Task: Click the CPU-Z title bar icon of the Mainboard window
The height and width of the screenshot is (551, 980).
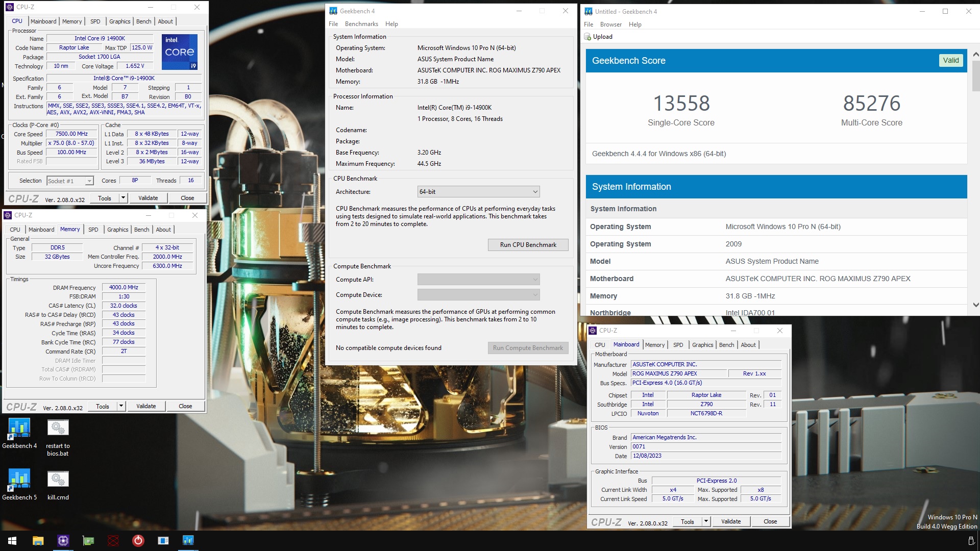Action: tap(593, 331)
